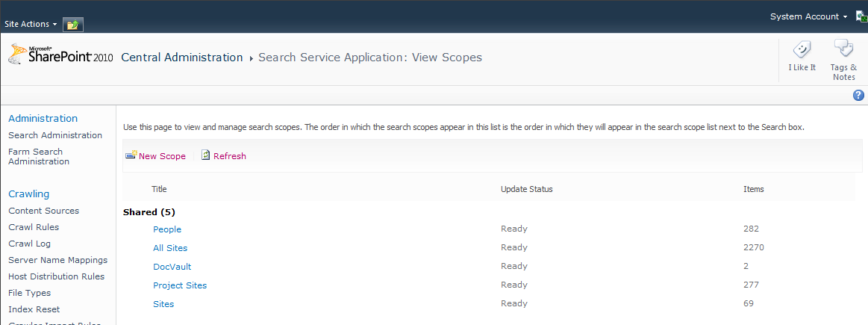
Task: Open Index Reset page
Action: 34,309
